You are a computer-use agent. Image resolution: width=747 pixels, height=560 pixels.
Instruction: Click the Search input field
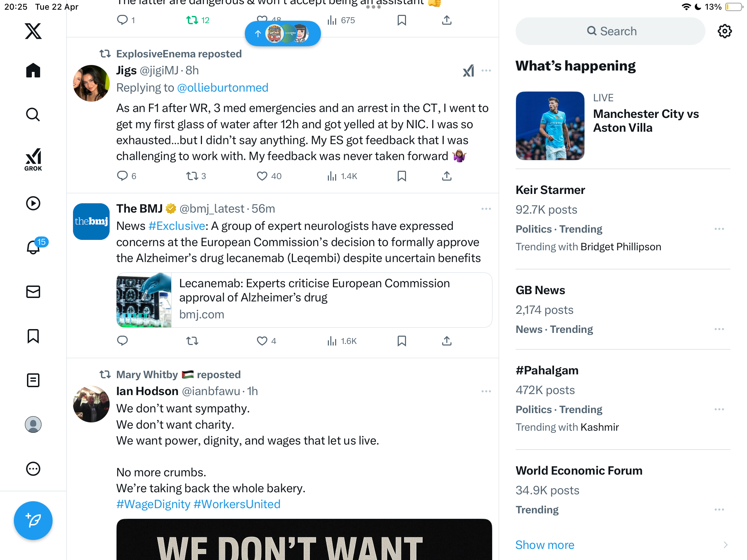[x=610, y=31]
